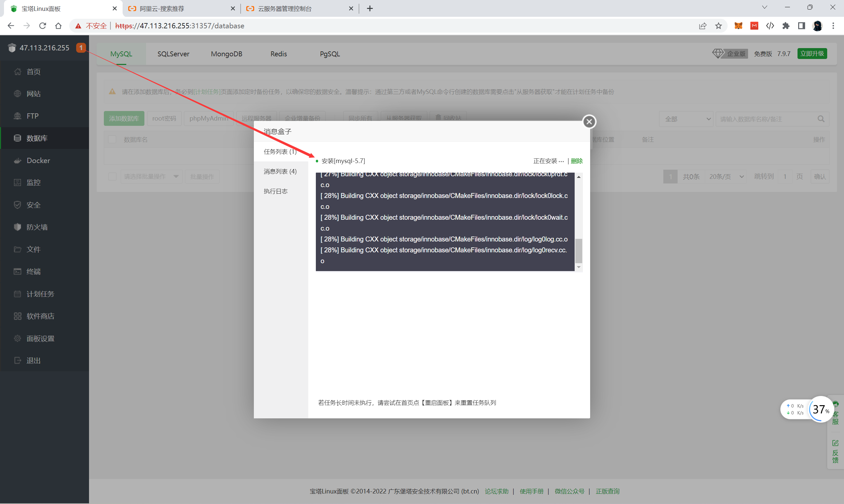The image size is (844, 504).
Task: Open the Docker sidebar icon item
Action: (x=18, y=161)
